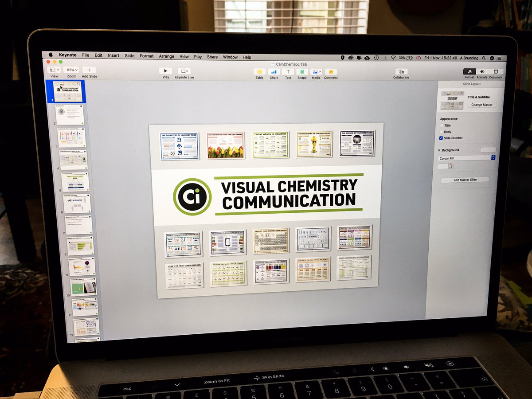Click the background fill colour well
The image size is (532, 399).
442,166
